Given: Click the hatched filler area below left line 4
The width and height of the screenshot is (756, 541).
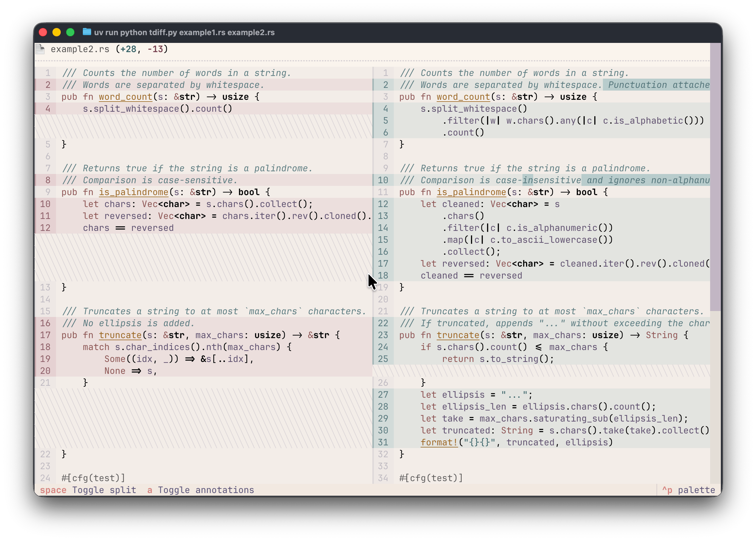Looking at the screenshot, I should click(x=203, y=127).
